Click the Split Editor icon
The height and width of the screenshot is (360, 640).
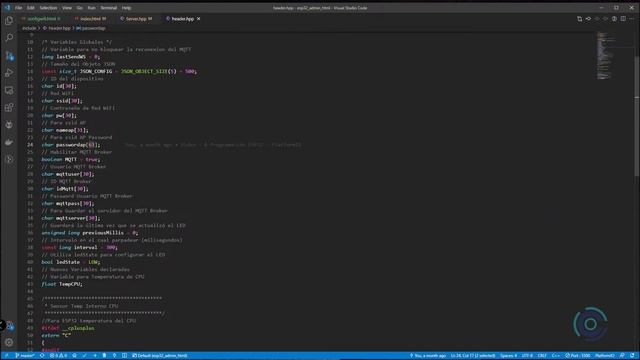point(623,19)
